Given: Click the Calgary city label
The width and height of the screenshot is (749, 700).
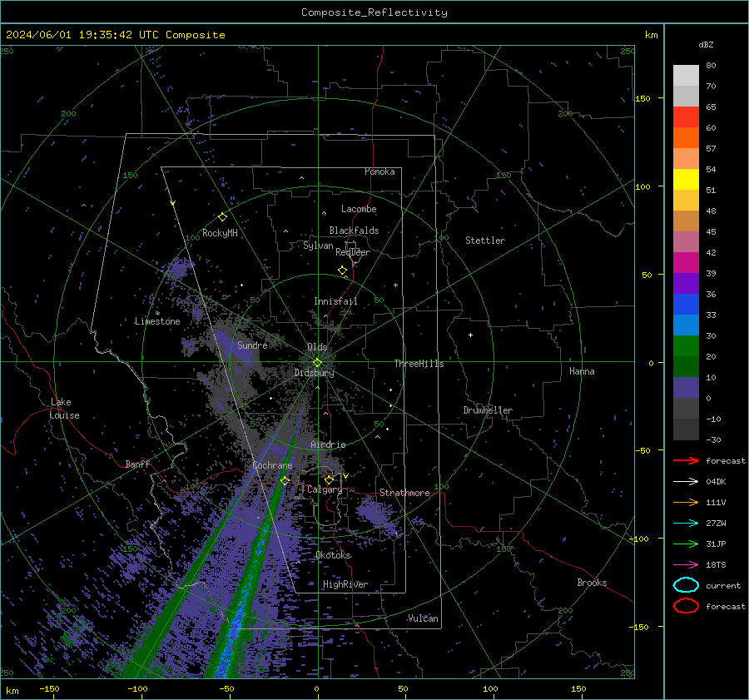Looking at the screenshot, I should (x=325, y=489).
